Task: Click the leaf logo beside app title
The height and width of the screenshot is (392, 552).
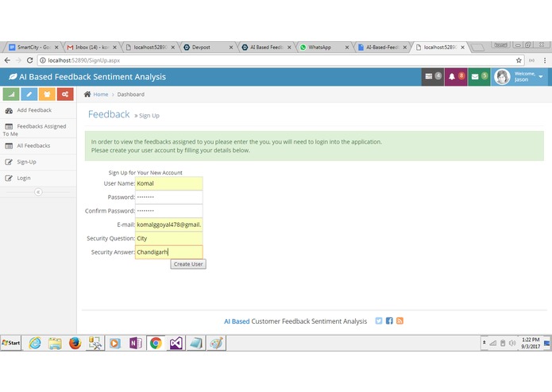Action: [13, 77]
